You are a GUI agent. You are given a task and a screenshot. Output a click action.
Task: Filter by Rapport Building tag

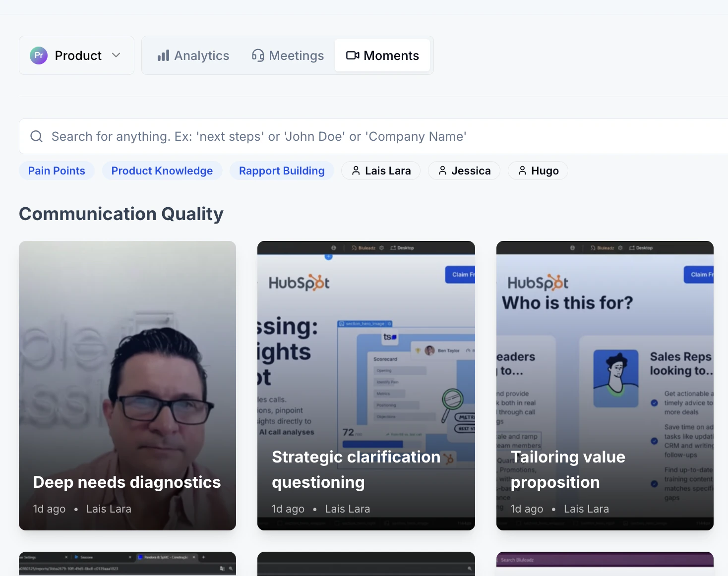282,171
